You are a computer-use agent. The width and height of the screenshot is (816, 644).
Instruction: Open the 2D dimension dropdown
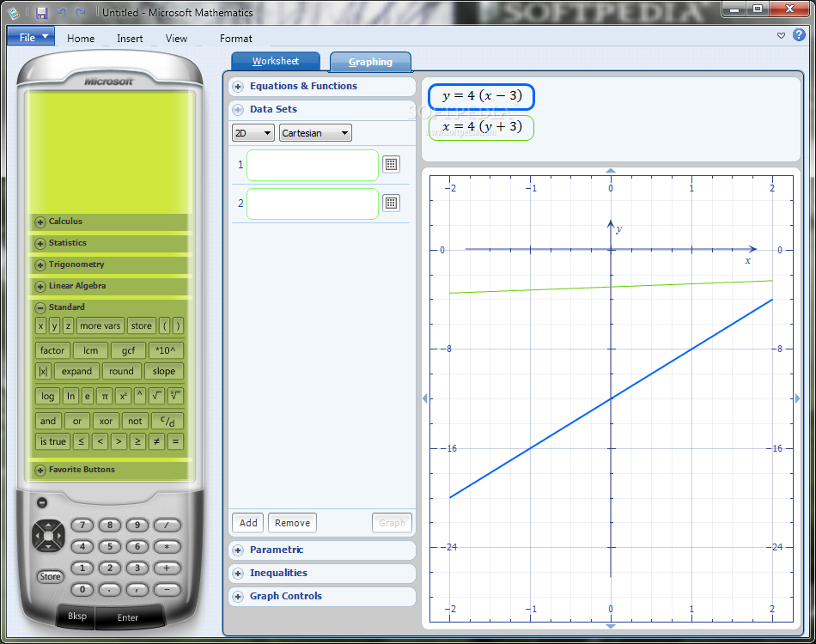[x=253, y=133]
